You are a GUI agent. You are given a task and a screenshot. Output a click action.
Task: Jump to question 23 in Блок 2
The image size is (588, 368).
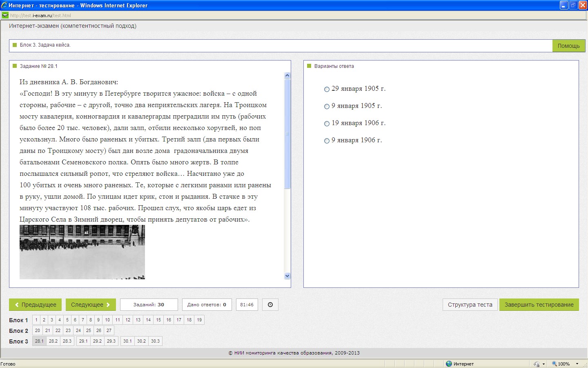pos(68,330)
